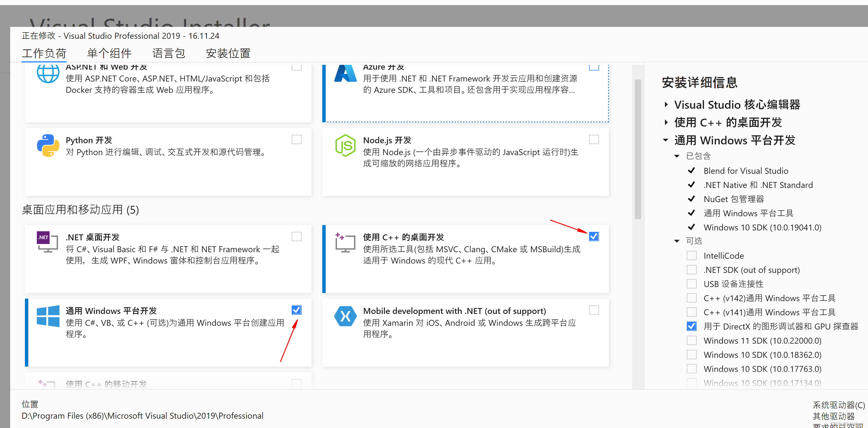Check Mobile development with .NET workload

tap(594, 310)
